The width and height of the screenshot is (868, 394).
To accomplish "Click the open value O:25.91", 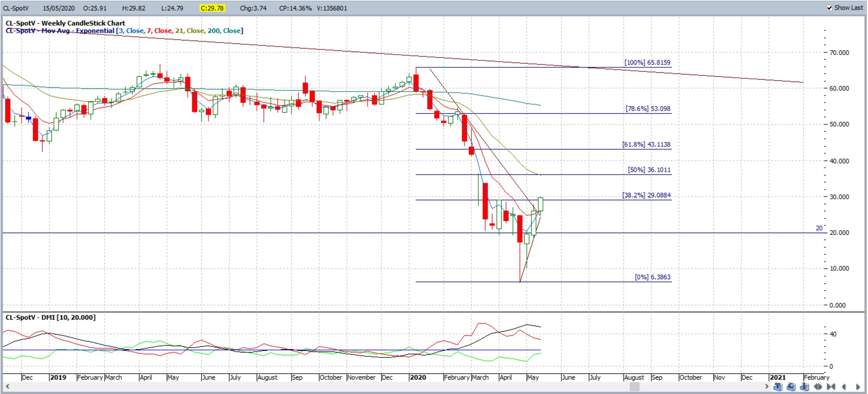I will (95, 8).
